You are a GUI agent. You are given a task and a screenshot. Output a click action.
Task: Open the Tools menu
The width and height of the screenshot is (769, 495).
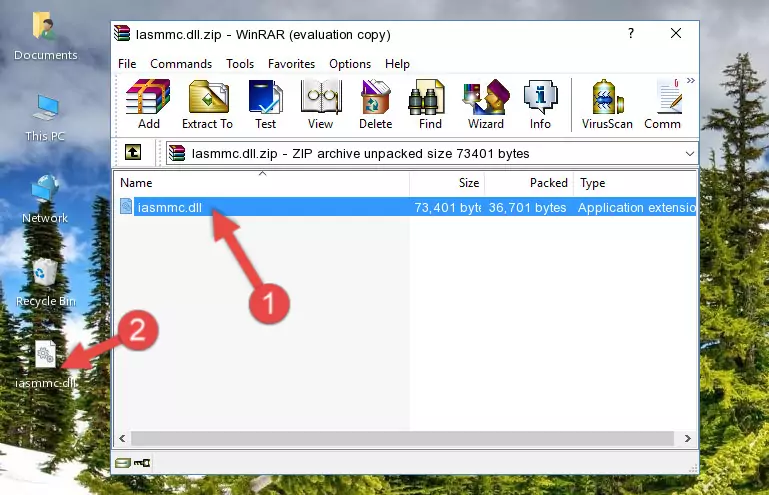(240, 64)
